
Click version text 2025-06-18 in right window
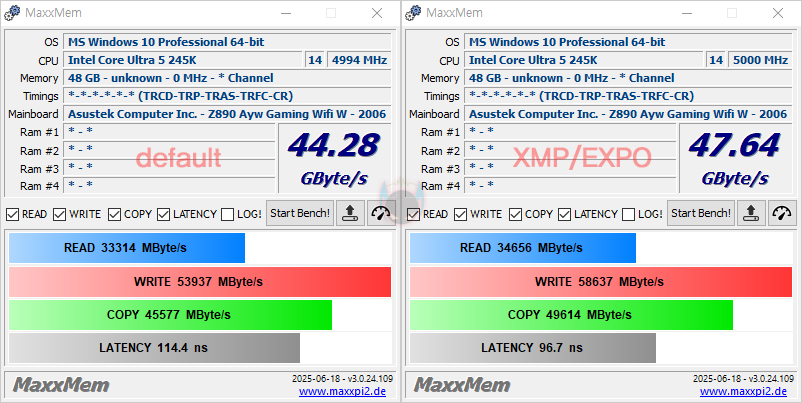(x=743, y=379)
